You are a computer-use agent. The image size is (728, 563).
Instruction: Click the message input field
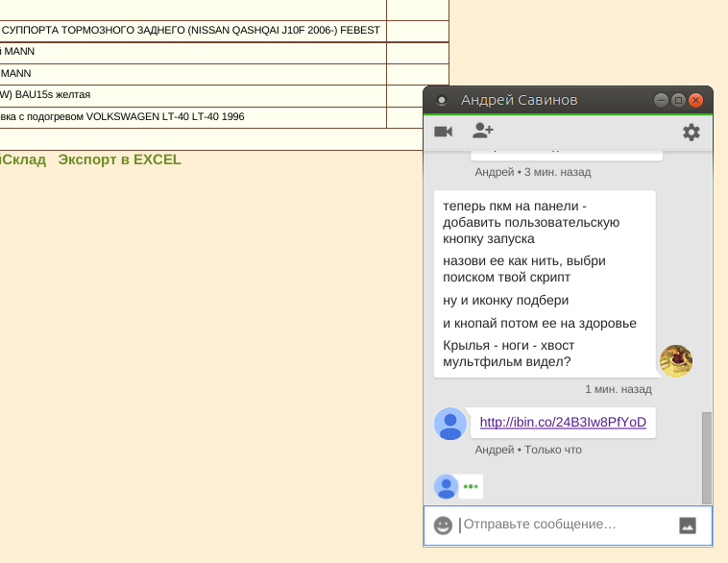point(568,525)
